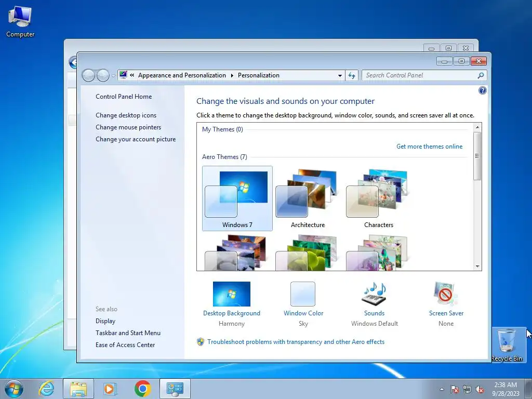This screenshot has height=399, width=532.
Task: Maximize the rear window behind Personalization
Action: coord(448,48)
